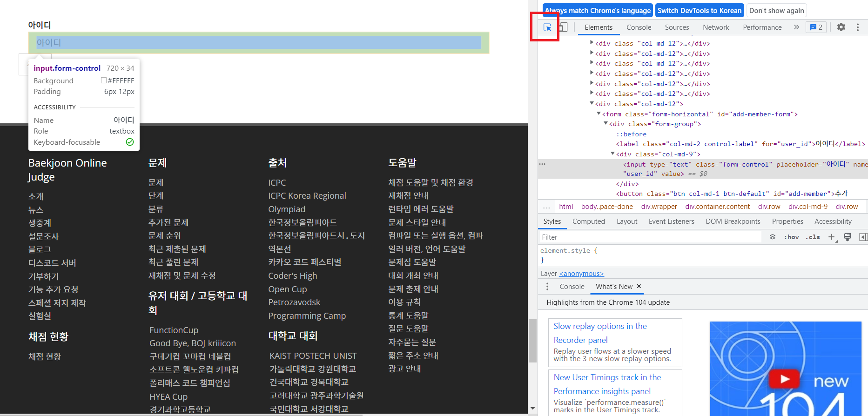Viewport: 868px width, 416px height.
Task: Open the issues counter badge showing 2
Action: [x=816, y=27]
